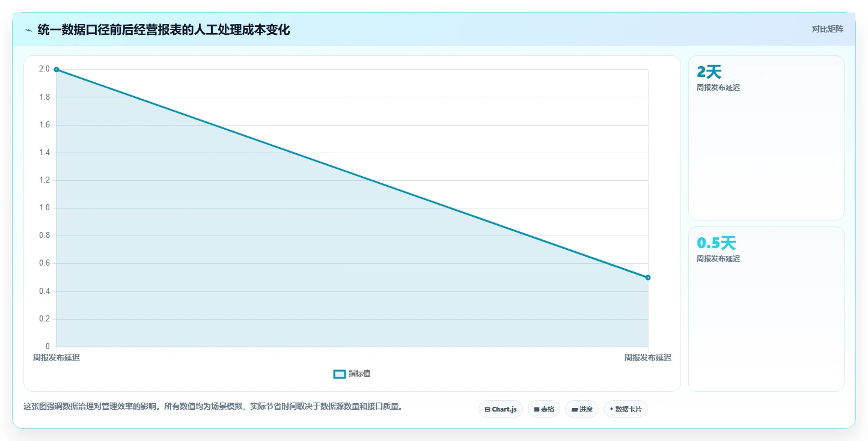
Task: Click the y-axis label 1.0
Action: [44, 208]
